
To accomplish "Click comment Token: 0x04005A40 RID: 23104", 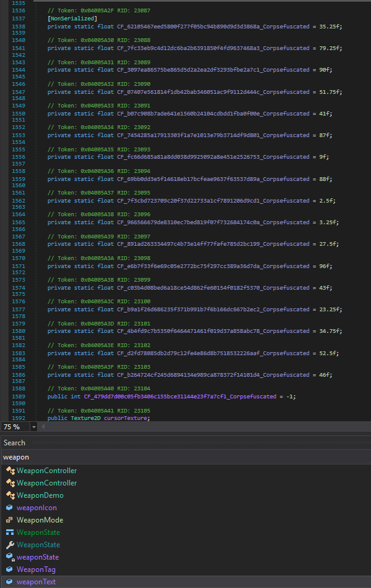I will tap(99, 388).
